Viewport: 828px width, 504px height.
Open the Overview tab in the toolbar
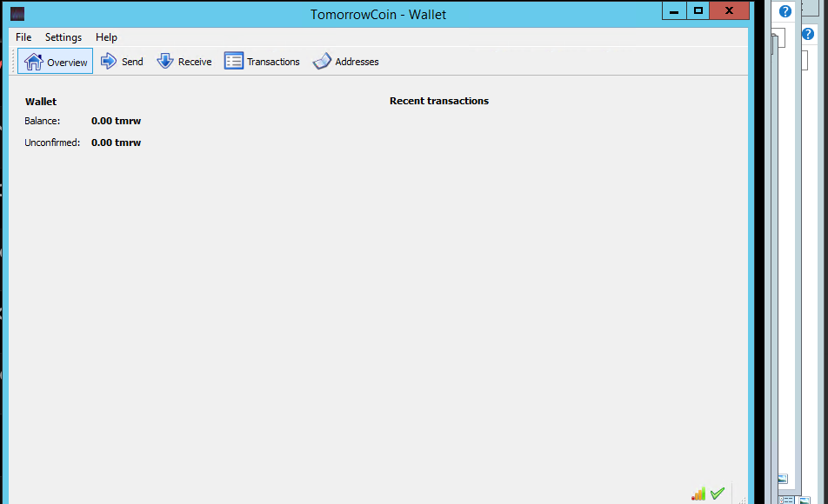pos(56,61)
